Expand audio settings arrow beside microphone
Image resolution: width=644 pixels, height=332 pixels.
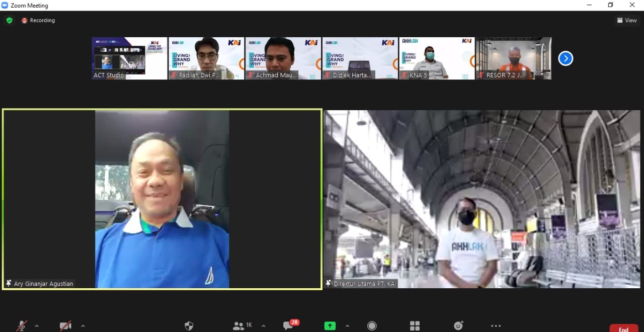(x=37, y=326)
